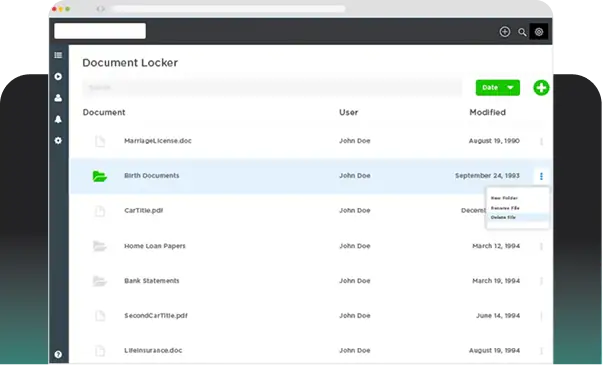Click the browser address bar
This screenshot has height=365, width=603.
[229, 9]
